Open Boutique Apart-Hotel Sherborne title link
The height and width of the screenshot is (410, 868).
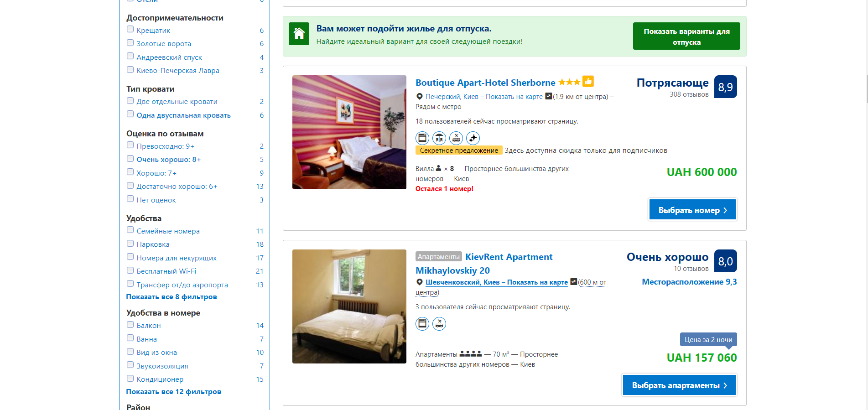pos(485,83)
